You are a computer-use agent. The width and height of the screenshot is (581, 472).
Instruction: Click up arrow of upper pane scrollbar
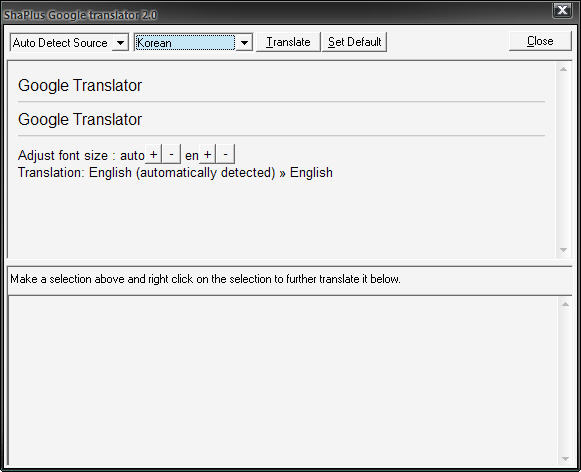(x=563, y=69)
